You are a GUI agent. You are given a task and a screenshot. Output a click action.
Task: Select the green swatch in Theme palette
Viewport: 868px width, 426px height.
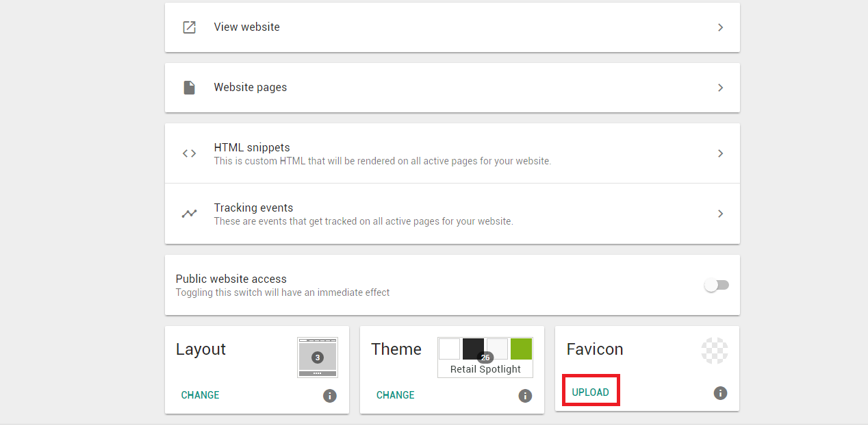[x=521, y=349]
